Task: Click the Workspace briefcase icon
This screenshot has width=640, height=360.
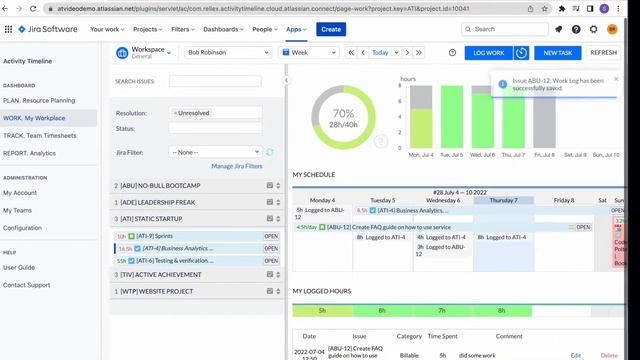Action: coord(122,53)
